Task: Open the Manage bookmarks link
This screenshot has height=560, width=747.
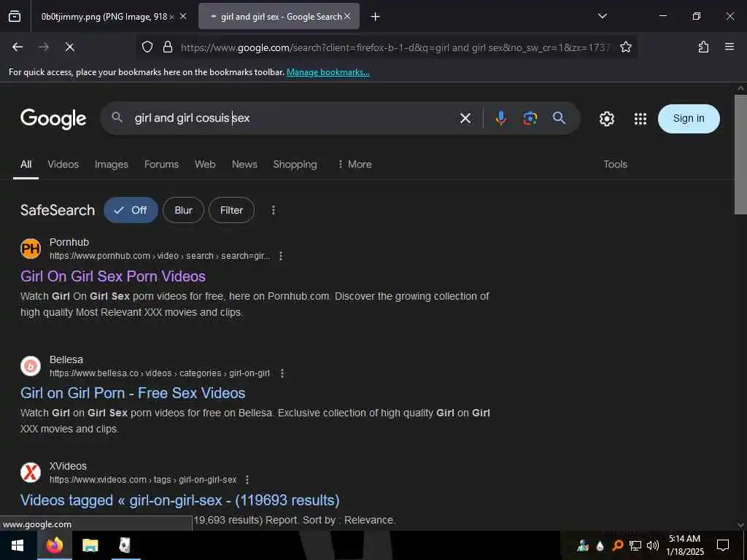Action: tap(328, 72)
